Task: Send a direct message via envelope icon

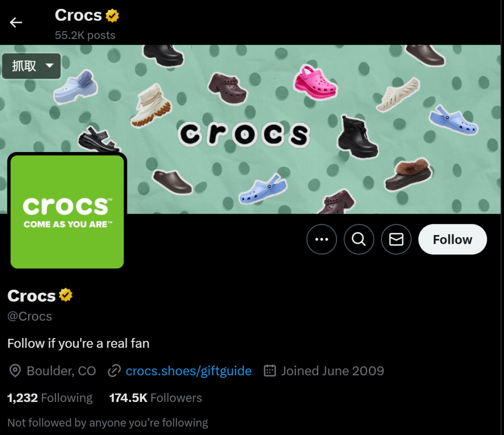Action: pyautogui.click(x=396, y=239)
